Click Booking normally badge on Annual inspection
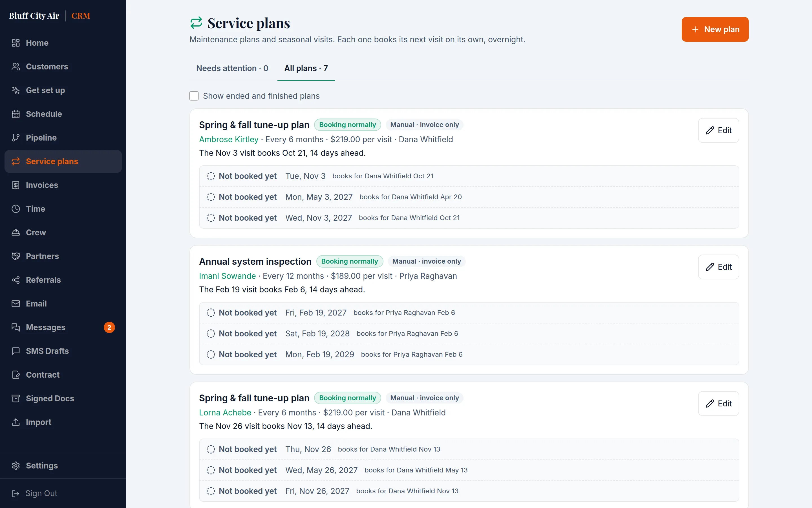 (349, 261)
